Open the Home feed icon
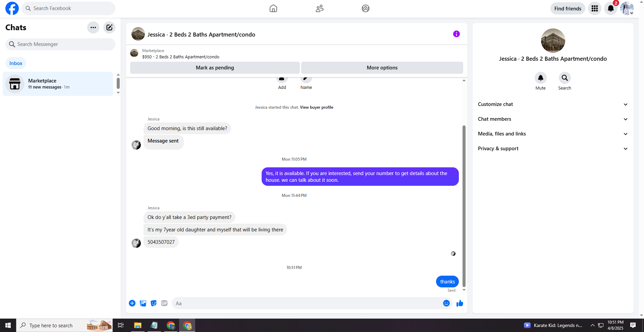This screenshot has height=332, width=644. (273, 8)
